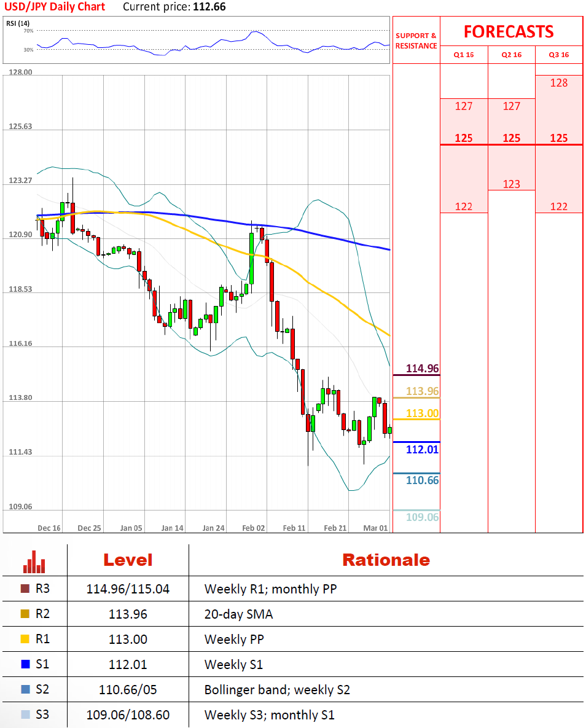Click the 122 forecast value in Q1 16
This screenshot has height=728, width=586.
coord(464,206)
